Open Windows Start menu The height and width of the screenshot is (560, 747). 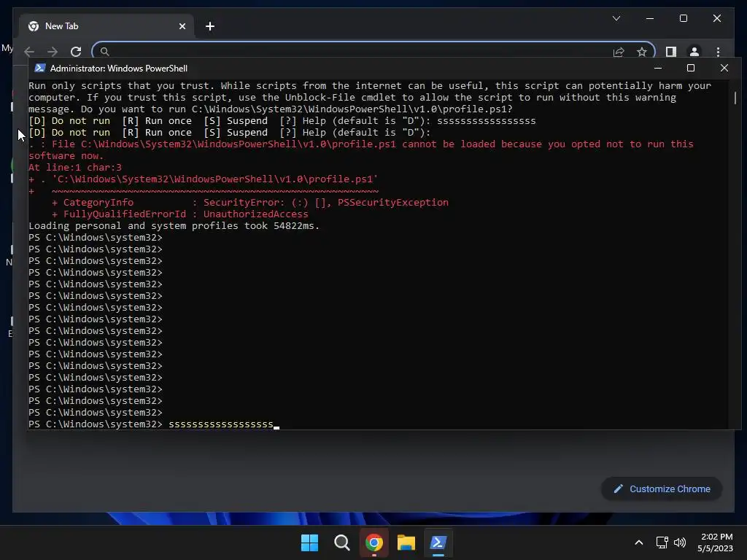pyautogui.click(x=309, y=542)
